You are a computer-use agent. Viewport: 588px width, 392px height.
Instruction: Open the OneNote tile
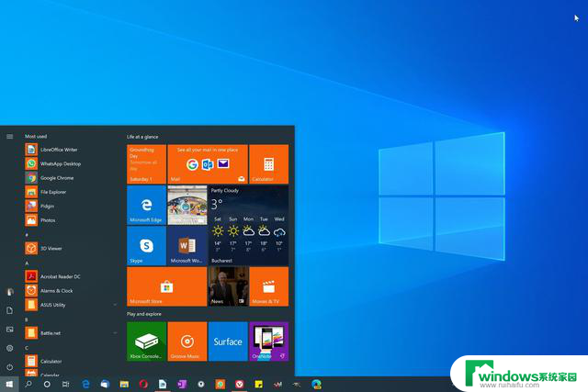point(269,342)
